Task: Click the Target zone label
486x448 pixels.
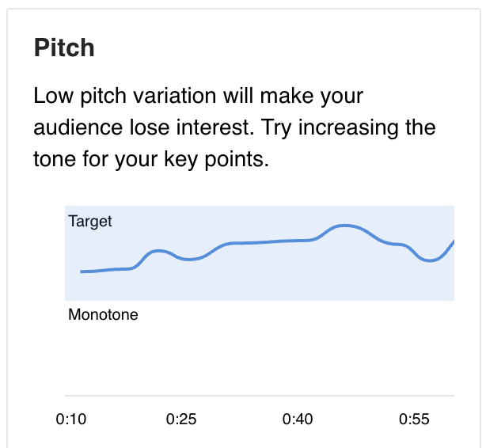Action: pyautogui.click(x=90, y=222)
